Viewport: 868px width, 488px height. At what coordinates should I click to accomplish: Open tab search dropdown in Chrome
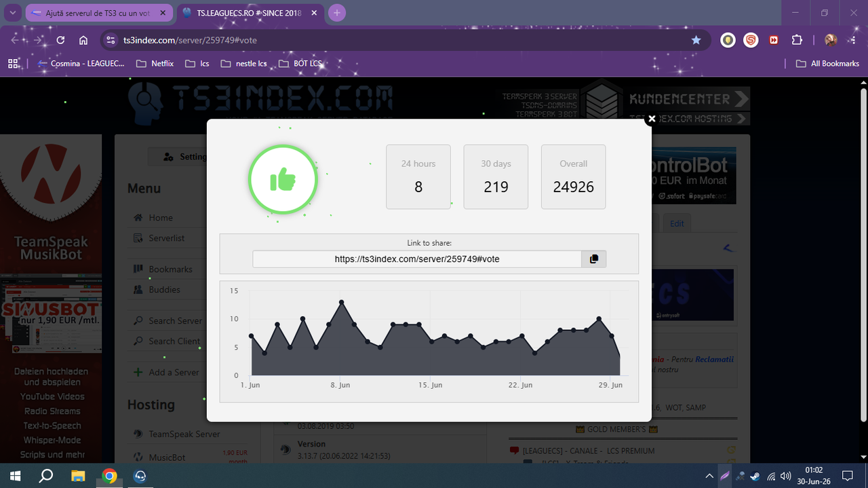(x=12, y=13)
